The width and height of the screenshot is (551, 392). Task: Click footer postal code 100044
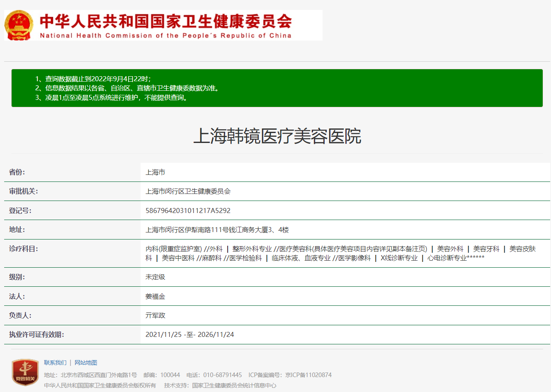point(170,375)
